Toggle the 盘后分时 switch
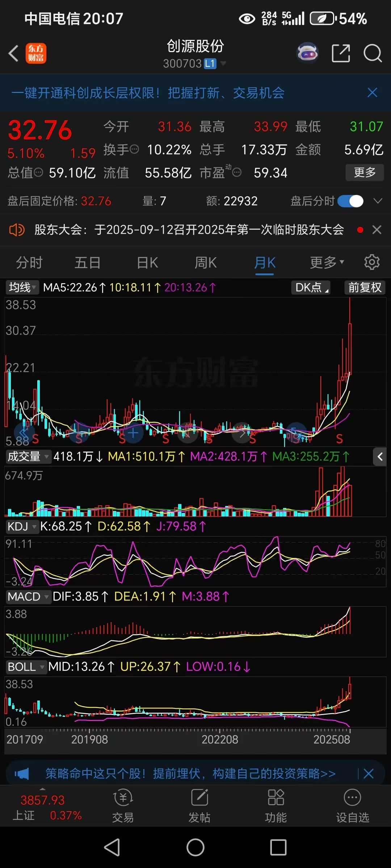Screen dimensions: 391x868 pyautogui.click(x=350, y=201)
